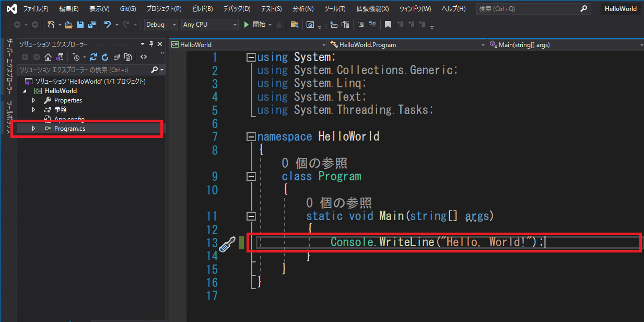The width and height of the screenshot is (644, 322).
Task: Click the Home icon in Solution Explorer
Action: click(x=48, y=57)
